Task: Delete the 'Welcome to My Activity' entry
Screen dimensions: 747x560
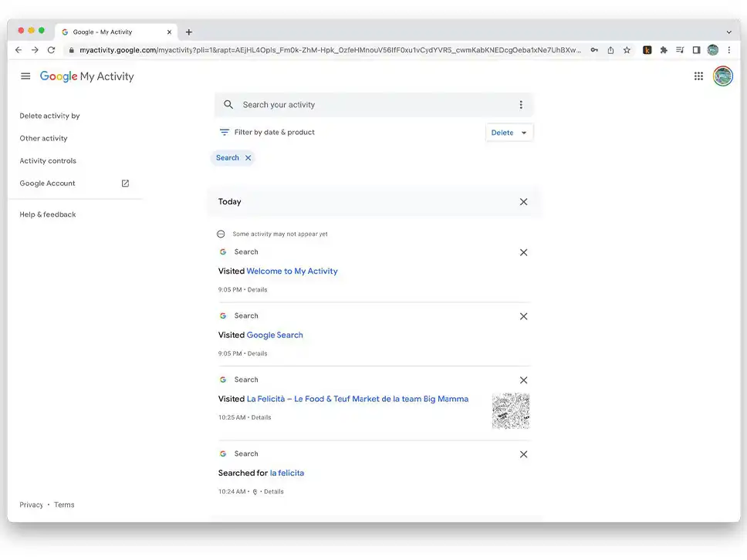Action: pos(523,252)
